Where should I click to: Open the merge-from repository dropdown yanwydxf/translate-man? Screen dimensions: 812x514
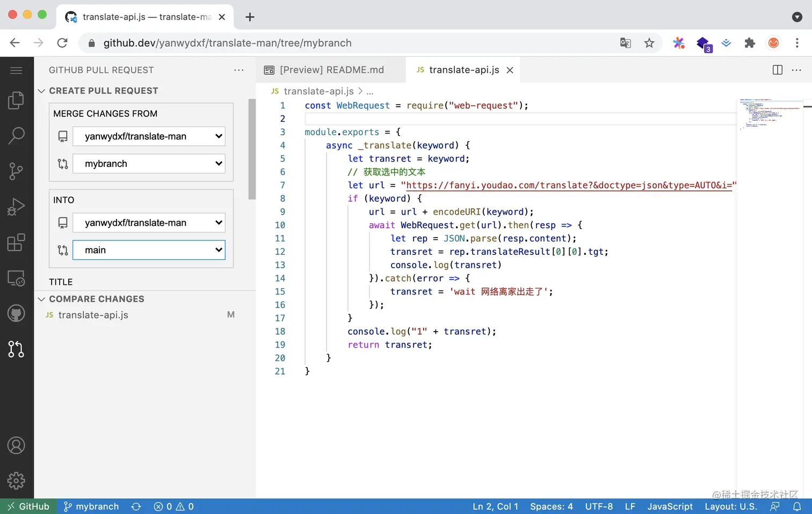pyautogui.click(x=149, y=136)
